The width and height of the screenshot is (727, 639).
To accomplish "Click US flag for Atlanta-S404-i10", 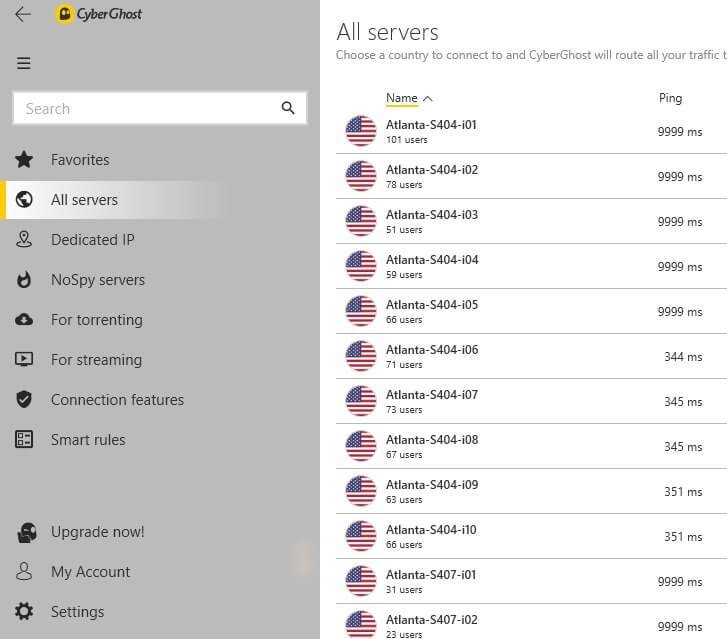I will click(361, 536).
